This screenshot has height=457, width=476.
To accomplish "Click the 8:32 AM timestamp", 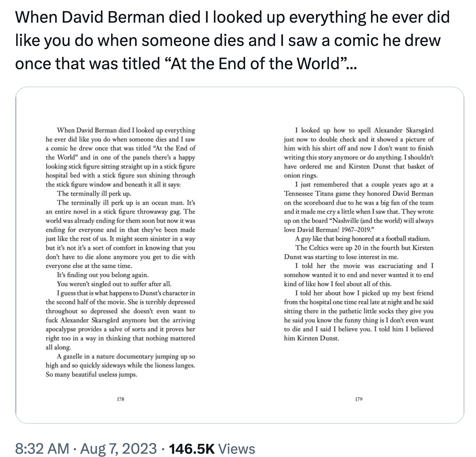I will click(42, 449).
